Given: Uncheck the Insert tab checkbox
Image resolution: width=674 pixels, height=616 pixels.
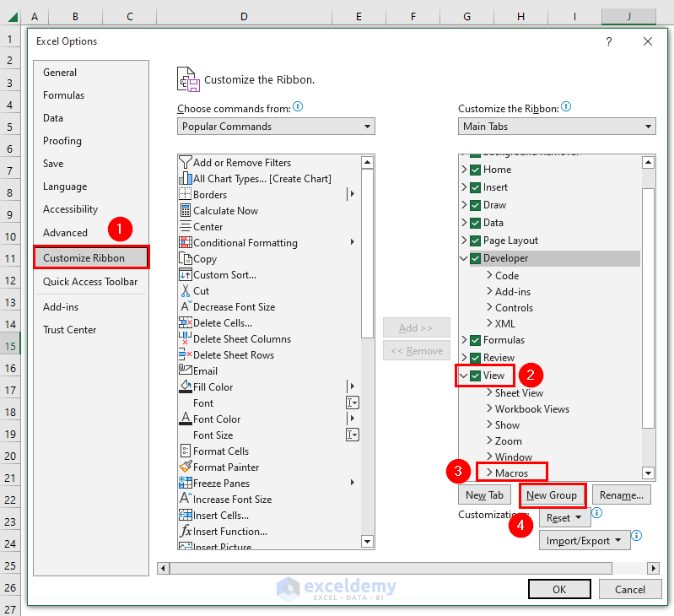Looking at the screenshot, I should point(475,187).
